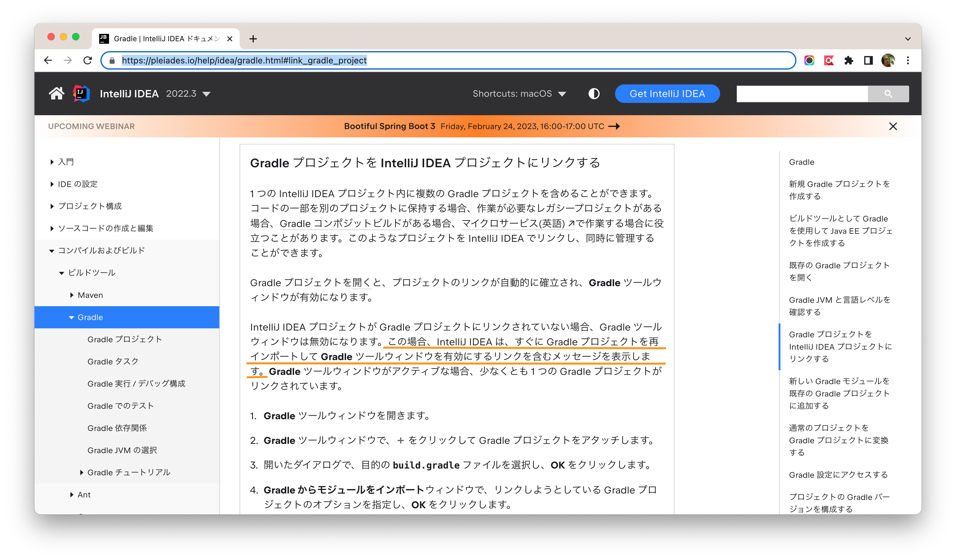
Task: Focus the documentation search field
Action: [802, 94]
